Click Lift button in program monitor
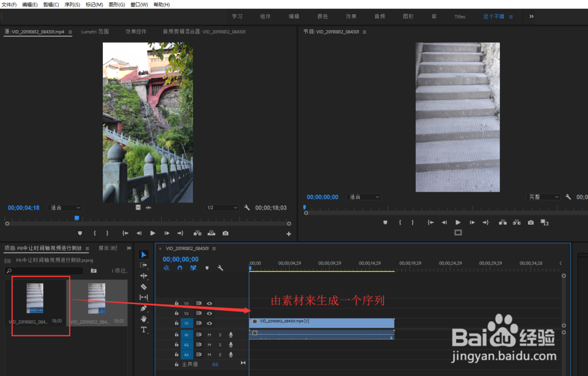 point(503,222)
